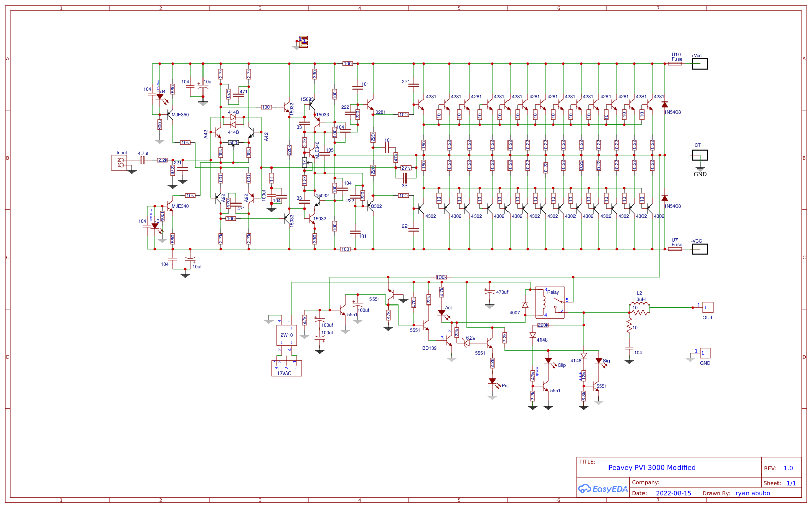The width and height of the screenshot is (812, 508).
Task: Click the Date field showing 2022-08-15
Action: coord(674,493)
